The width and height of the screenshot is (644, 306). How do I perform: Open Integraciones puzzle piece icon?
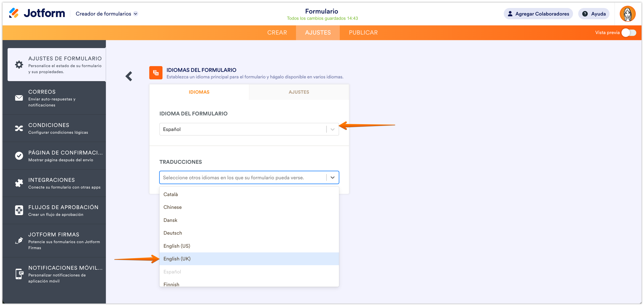tap(19, 183)
